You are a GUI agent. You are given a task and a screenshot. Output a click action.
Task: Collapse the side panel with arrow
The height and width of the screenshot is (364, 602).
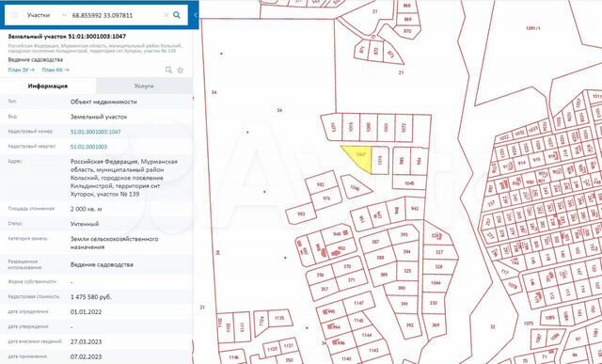point(195,15)
